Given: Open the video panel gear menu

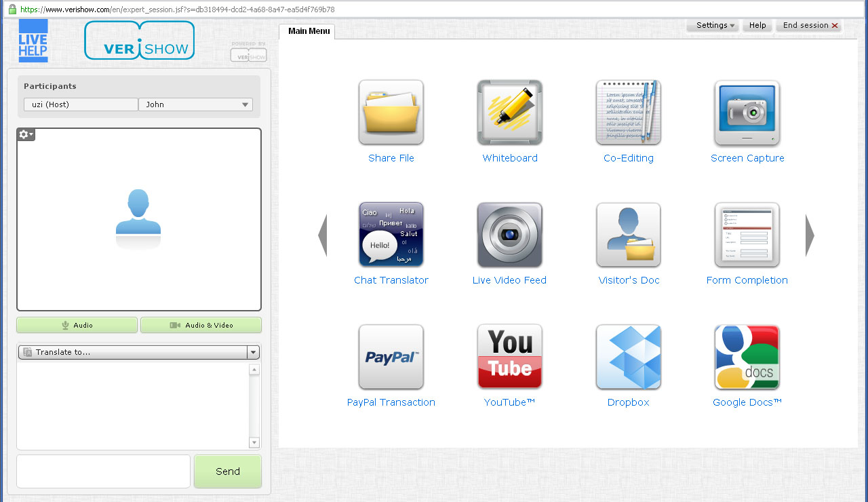Looking at the screenshot, I should (26, 134).
